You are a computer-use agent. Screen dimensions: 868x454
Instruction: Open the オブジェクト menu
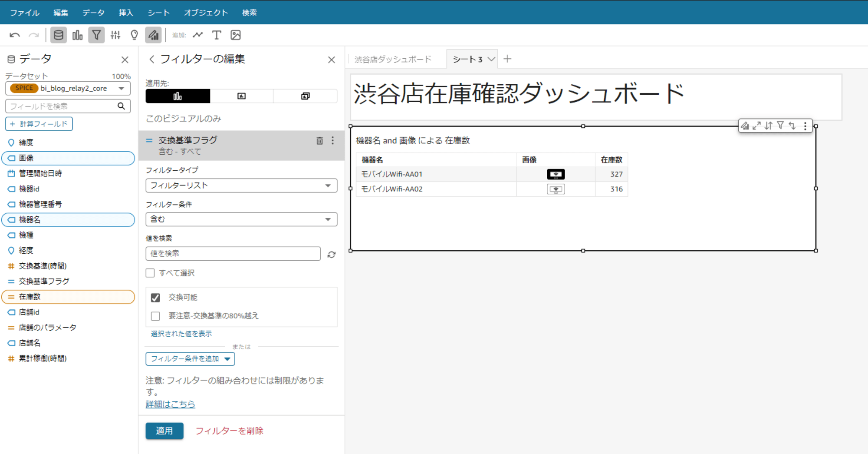[x=206, y=13]
